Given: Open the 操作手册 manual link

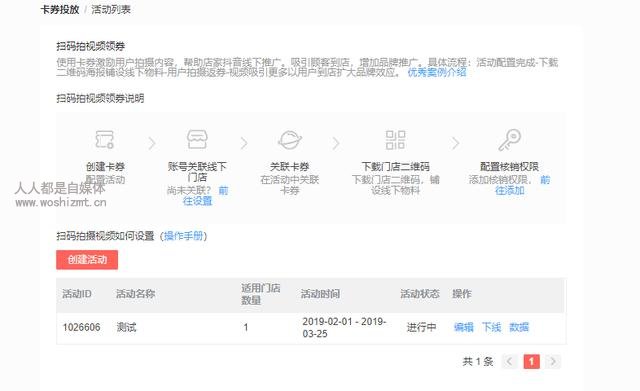Looking at the screenshot, I should point(183,236).
